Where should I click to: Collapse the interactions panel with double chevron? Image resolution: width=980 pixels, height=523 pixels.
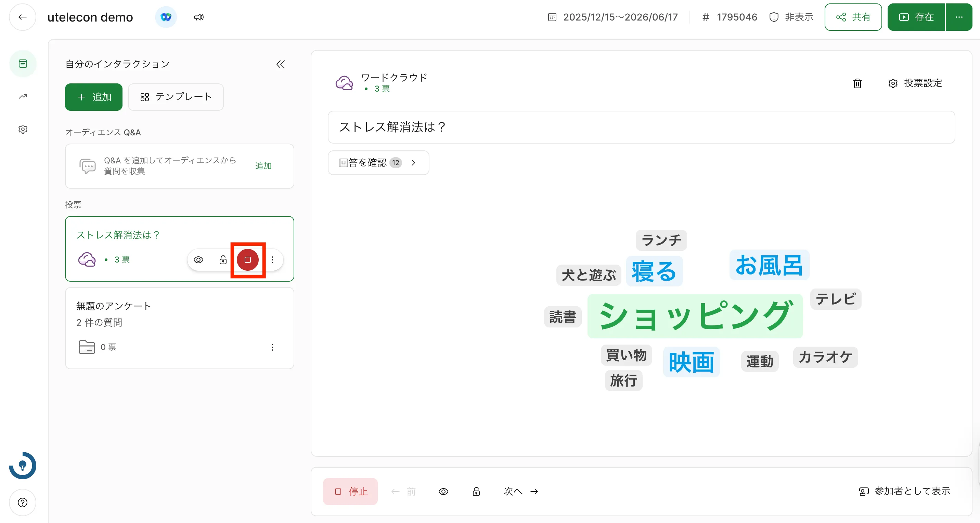pyautogui.click(x=280, y=64)
